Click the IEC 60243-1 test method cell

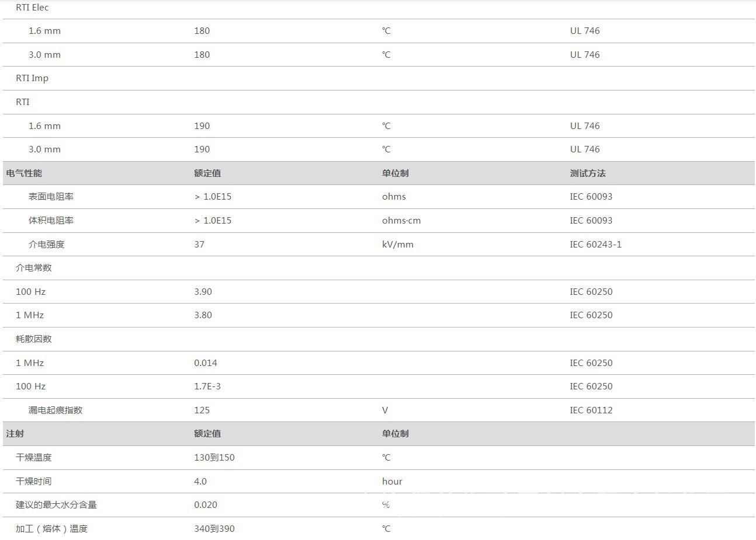click(x=595, y=245)
